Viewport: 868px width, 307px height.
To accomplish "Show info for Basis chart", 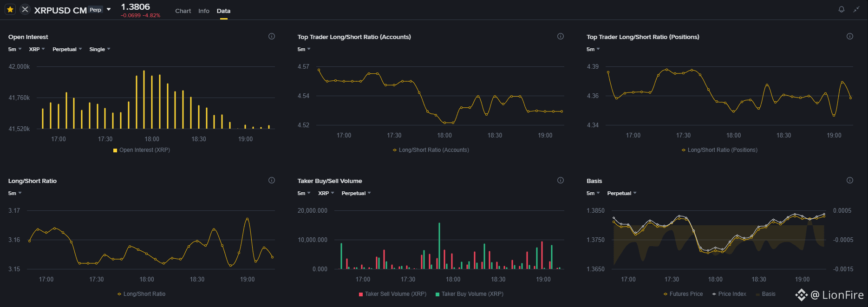I will (849, 180).
